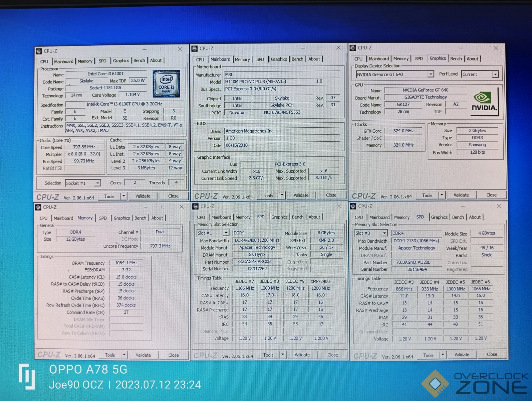Select CPU tab in the Slot #3 SPD window
The width and height of the screenshot is (532, 401).
coord(359,217)
